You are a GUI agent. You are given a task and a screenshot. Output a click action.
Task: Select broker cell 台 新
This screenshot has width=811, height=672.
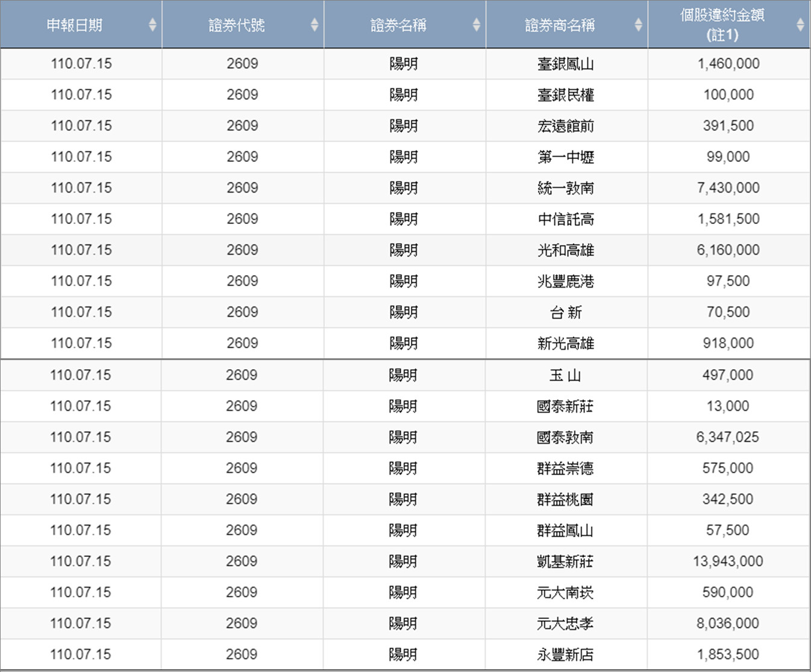click(x=566, y=313)
